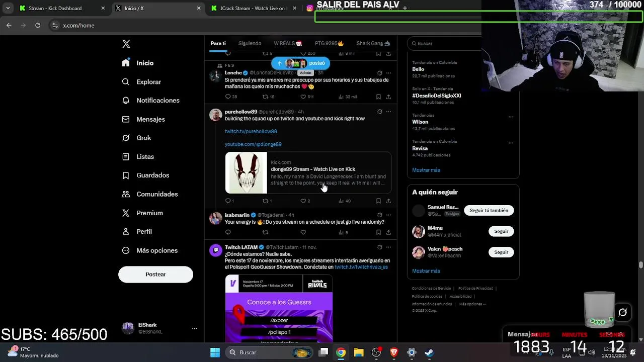Open dlonge89 Kick stream card thumbnail
The image size is (644, 362).
(x=246, y=172)
